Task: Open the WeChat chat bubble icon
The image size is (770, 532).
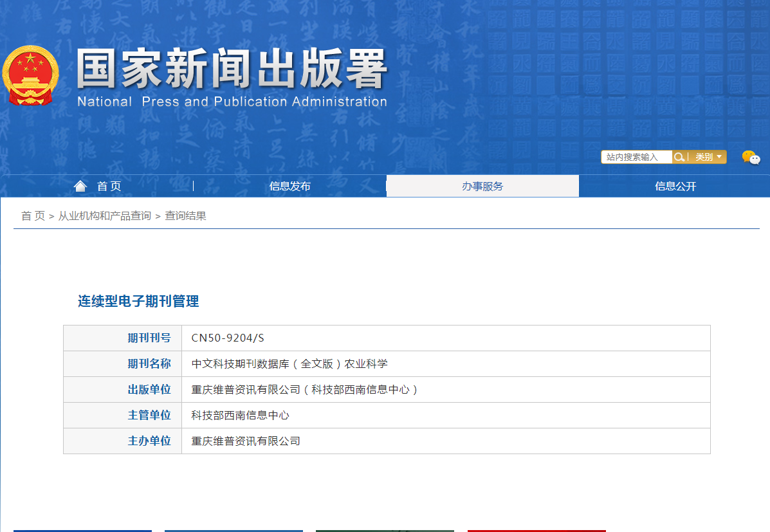Action: click(x=750, y=158)
